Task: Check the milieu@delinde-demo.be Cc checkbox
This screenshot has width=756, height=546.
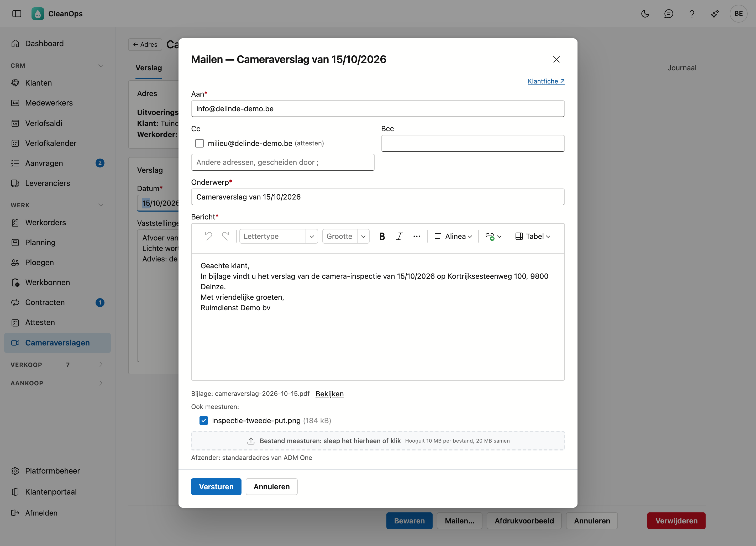Action: (199, 143)
